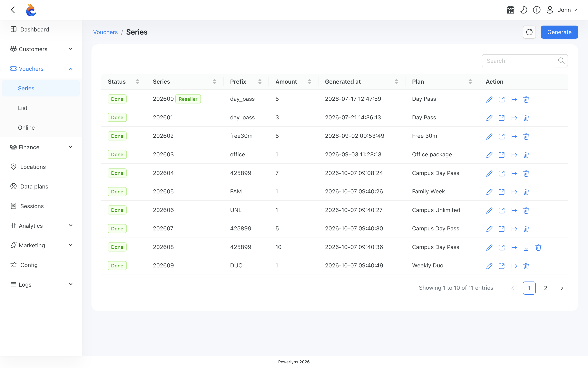Click the back arrow in the header
588x368 pixels.
pos(13,10)
